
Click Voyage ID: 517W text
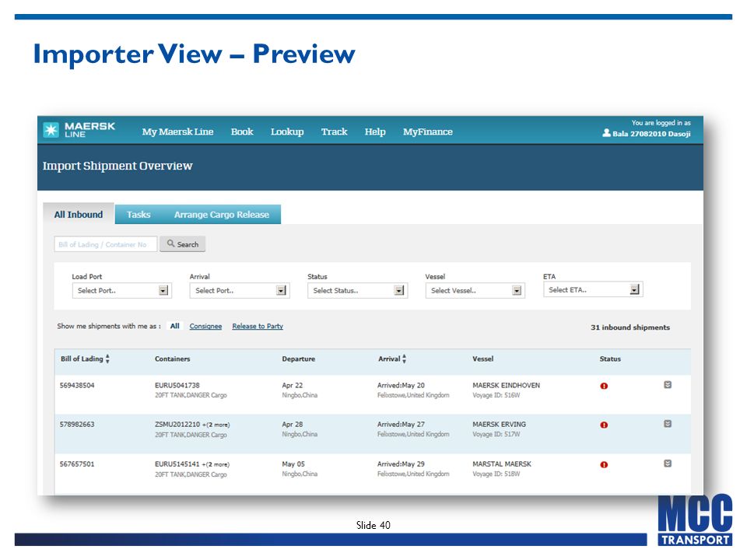(x=496, y=434)
